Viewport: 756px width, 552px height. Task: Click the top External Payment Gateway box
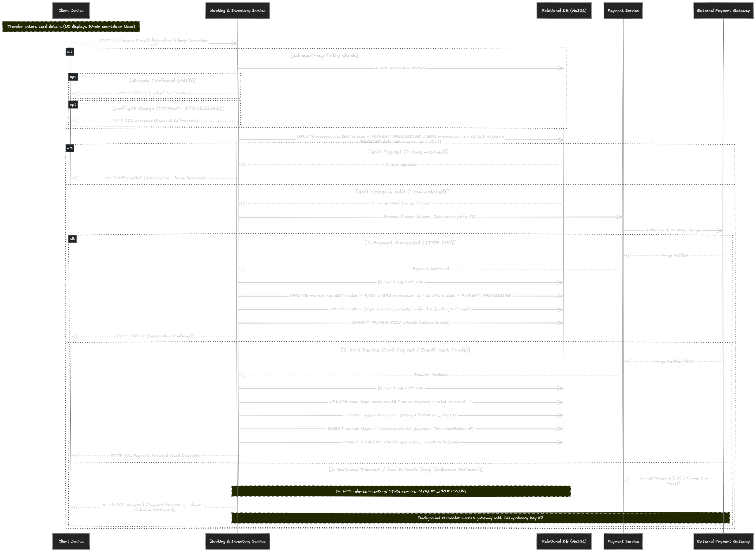724,11
